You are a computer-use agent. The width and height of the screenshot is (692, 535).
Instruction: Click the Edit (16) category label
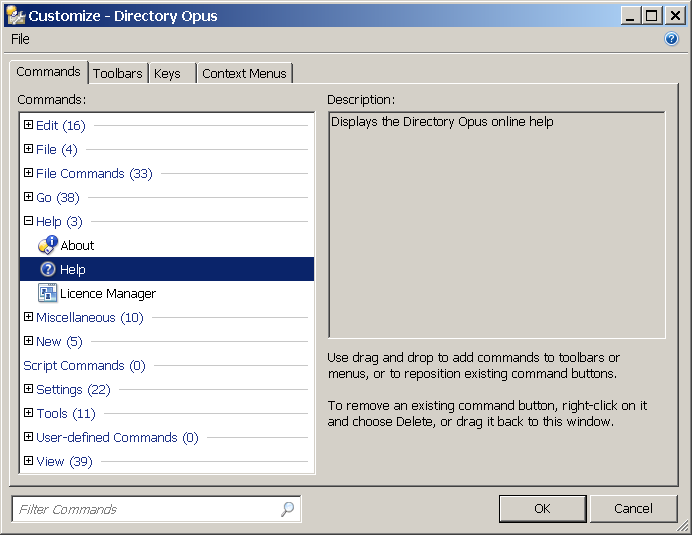(61, 125)
